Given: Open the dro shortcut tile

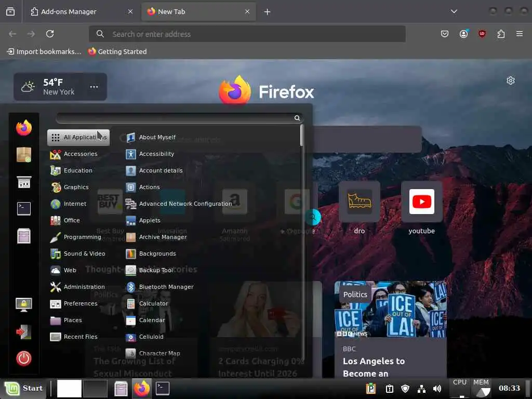Looking at the screenshot, I should click(360, 202).
